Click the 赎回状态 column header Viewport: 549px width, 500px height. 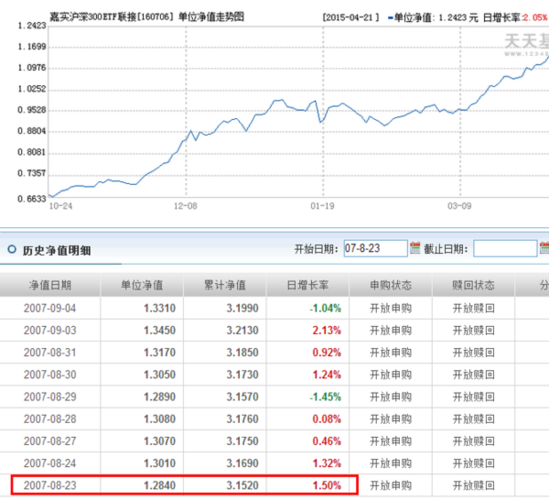tap(473, 285)
